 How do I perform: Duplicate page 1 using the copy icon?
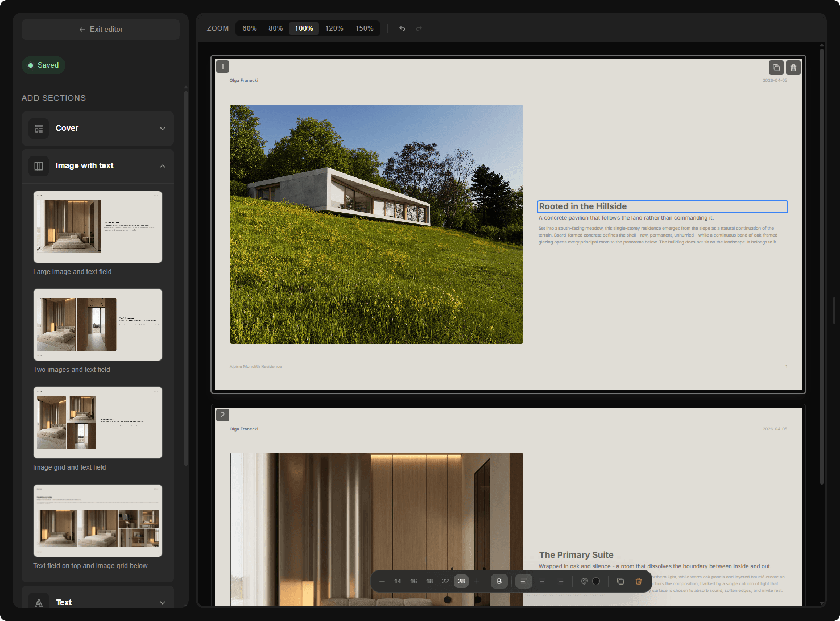(x=776, y=68)
